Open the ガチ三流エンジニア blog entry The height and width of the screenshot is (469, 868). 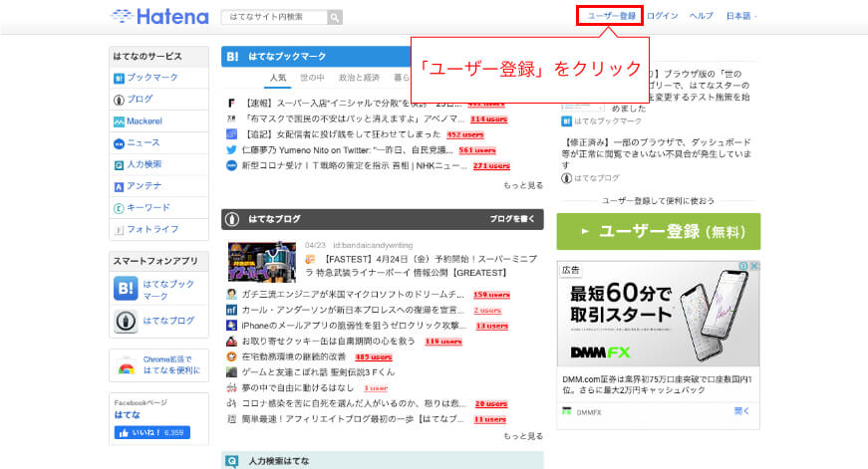point(353,294)
